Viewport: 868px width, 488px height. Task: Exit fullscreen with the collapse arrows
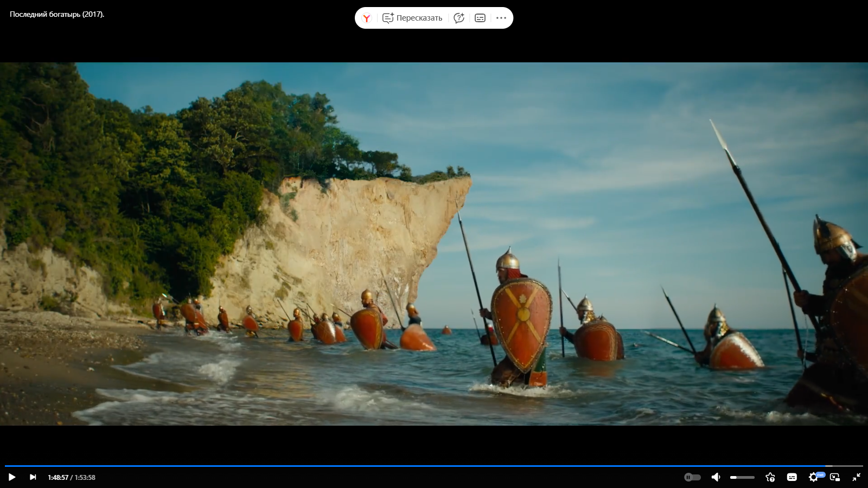857,477
